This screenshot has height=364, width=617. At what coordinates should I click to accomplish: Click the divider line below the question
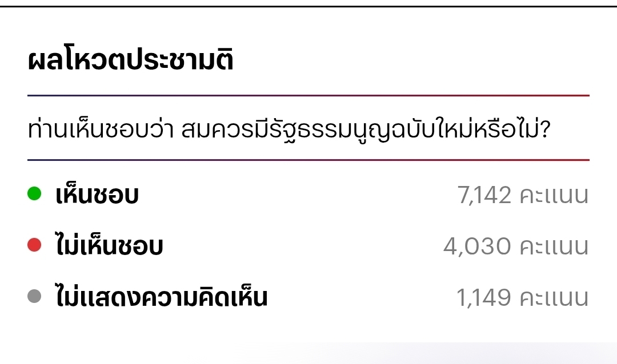pos(308,160)
